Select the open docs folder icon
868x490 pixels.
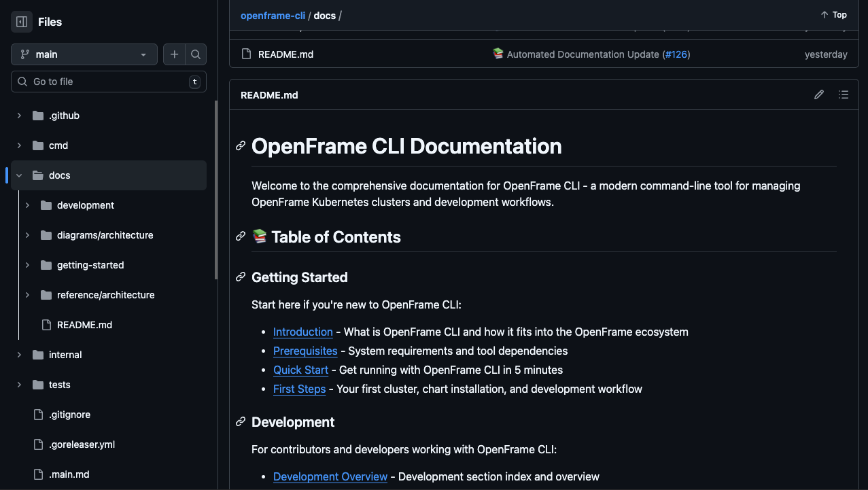(38, 175)
